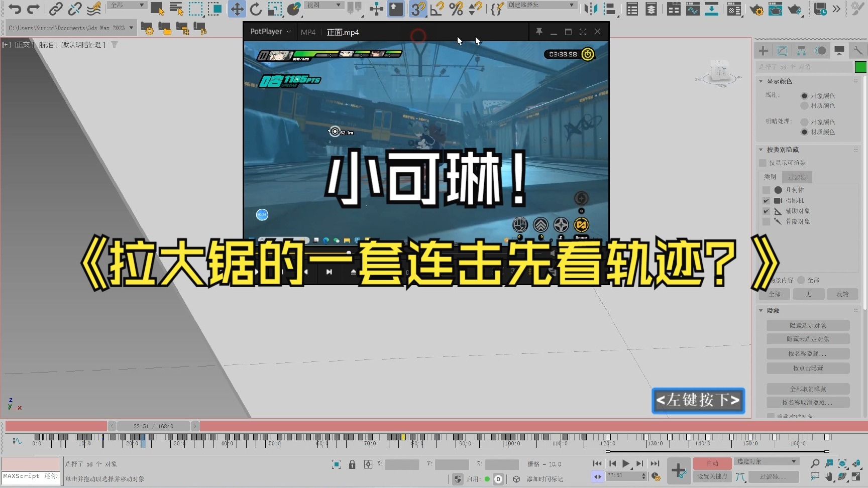868x488 pixels.
Task: Toggle the selection lock padlock icon
Action: [352, 464]
